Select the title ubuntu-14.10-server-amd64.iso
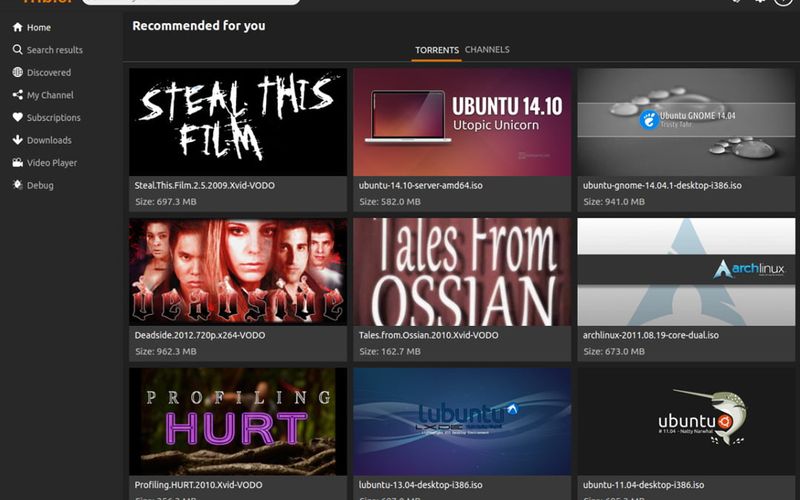Screen dimensions: 800x500 point(420,185)
